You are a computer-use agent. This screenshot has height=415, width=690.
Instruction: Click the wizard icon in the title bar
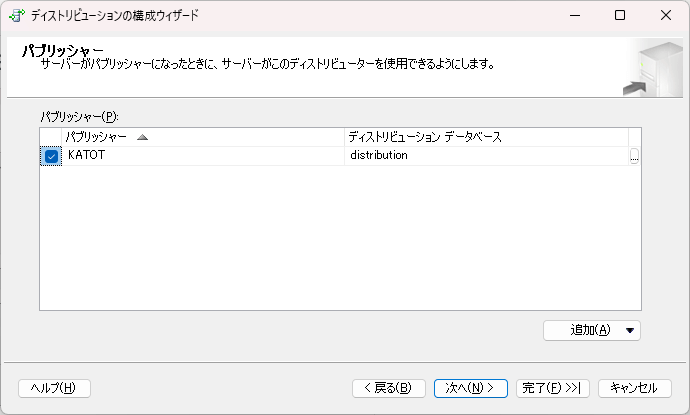(17, 15)
